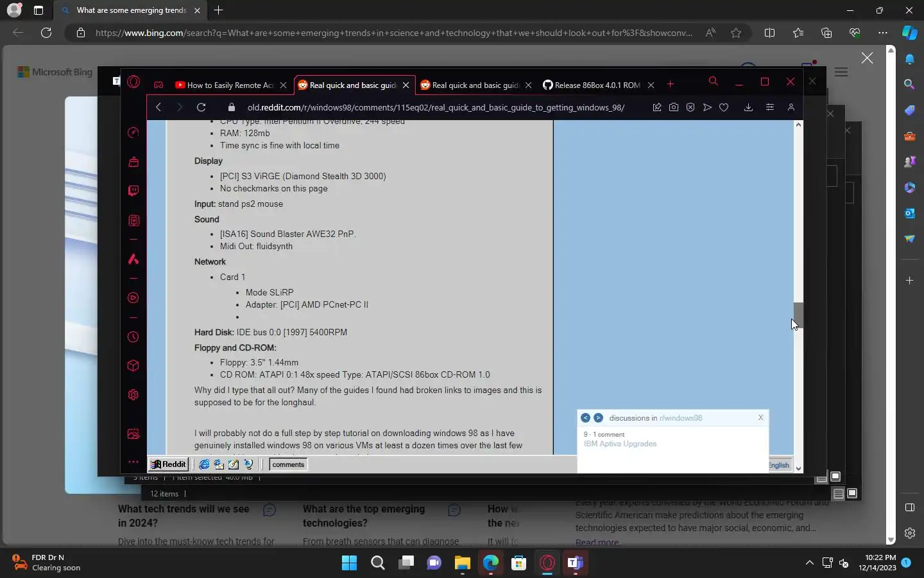Screen dimensions: 924x578
Task: Open Opera ad blocker shield icon
Action: tap(690, 107)
